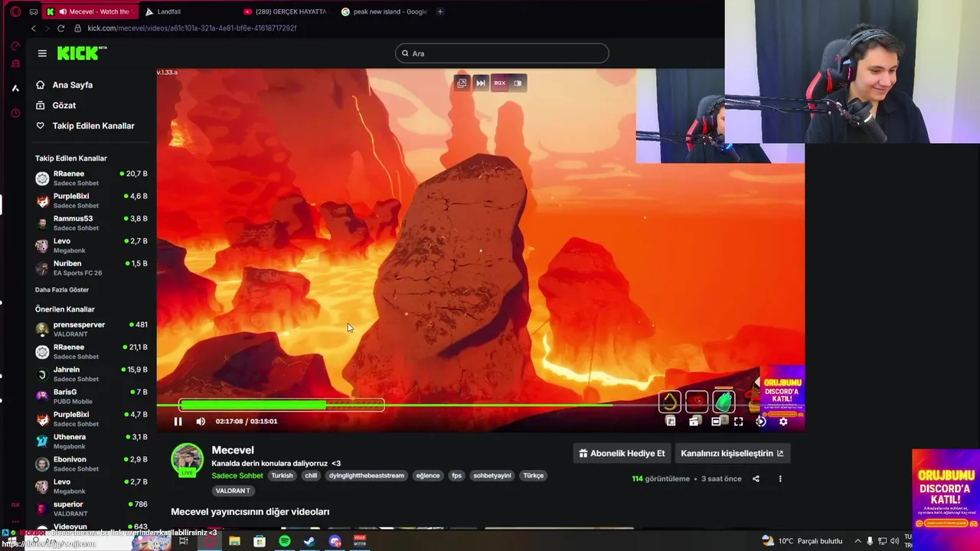Open Voicemeeter from the taskbar
Image resolution: width=980 pixels, height=551 pixels.
[360, 541]
